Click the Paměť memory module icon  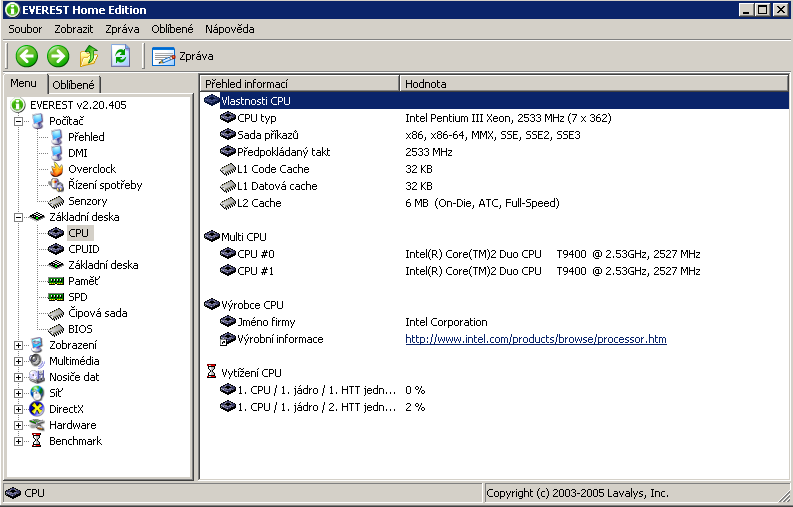pos(56,281)
